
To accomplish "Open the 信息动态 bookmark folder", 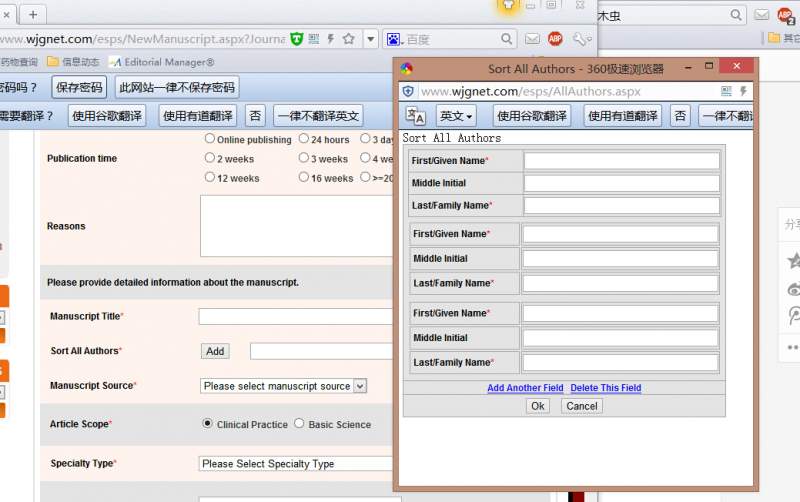I will (x=73, y=62).
